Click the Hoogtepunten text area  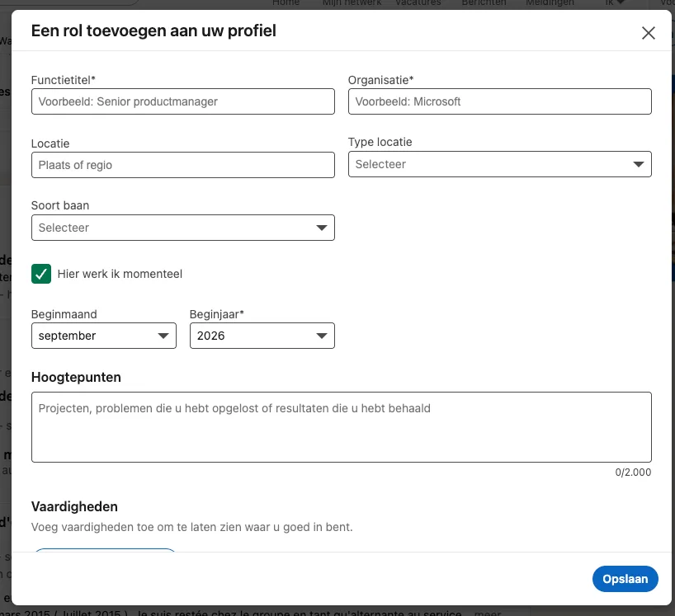click(342, 427)
